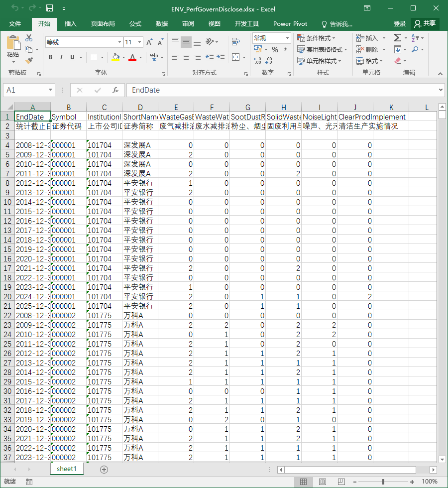
Task: Toggle Italic formatting
Action: click(x=61, y=57)
